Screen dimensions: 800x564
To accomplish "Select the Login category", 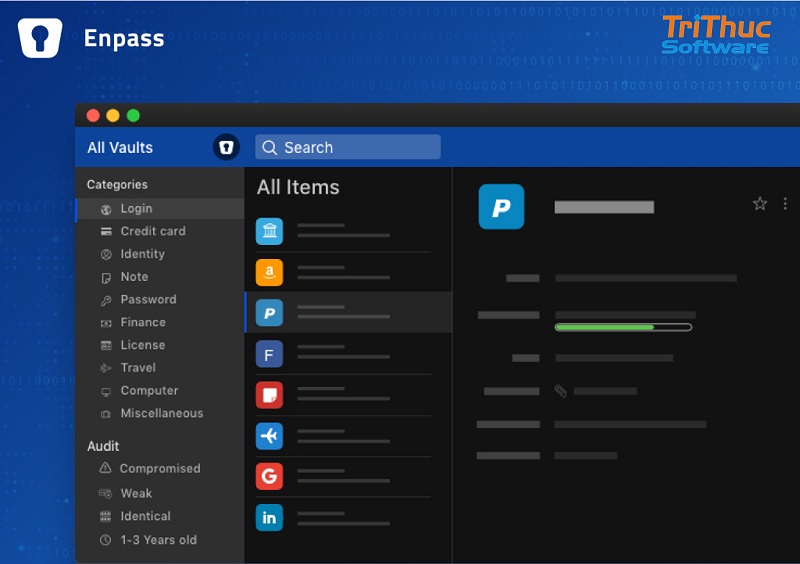I will 160,208.
